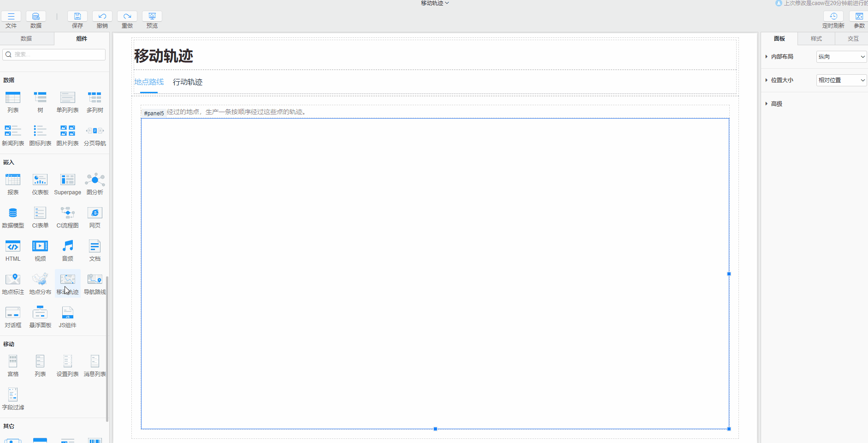Image resolution: width=868 pixels, height=443 pixels.
Task: Pick the 仪表板 dashboard component icon
Action: coord(40,180)
